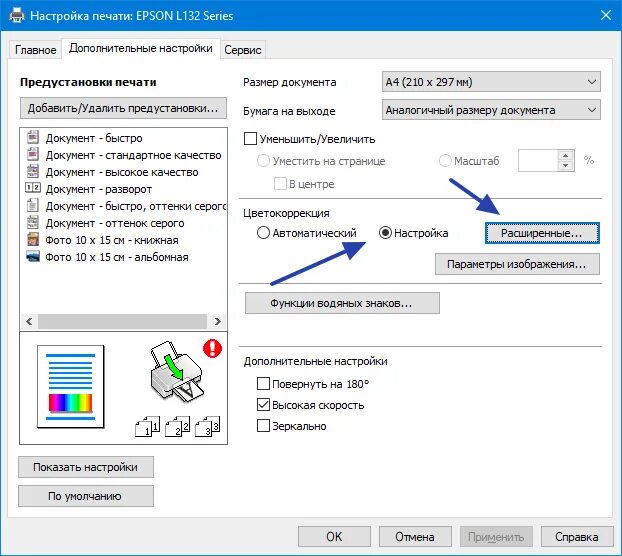Reset with По умолчанию button

[x=86, y=496]
